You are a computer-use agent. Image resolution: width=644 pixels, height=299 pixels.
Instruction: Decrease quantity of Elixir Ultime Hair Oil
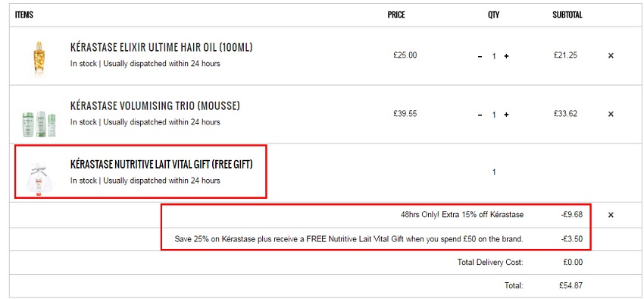click(x=480, y=56)
